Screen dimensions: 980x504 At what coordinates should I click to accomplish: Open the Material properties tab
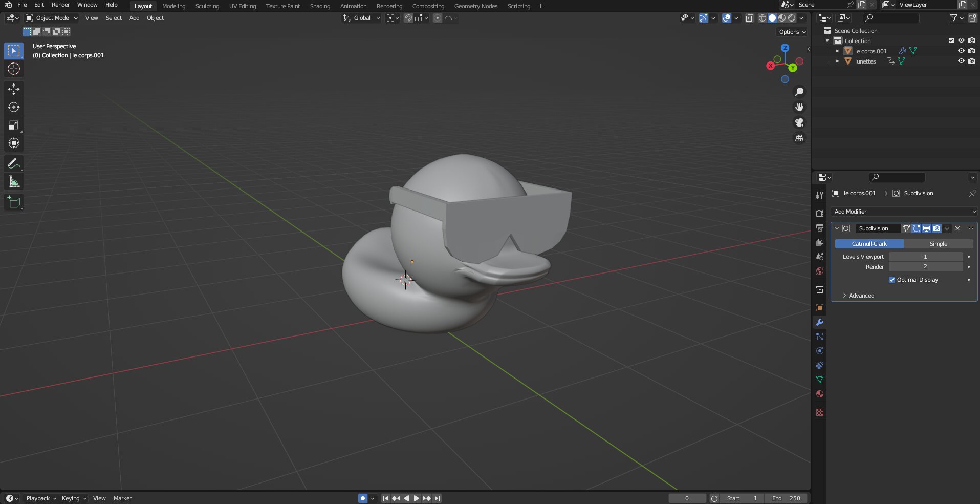[820, 394]
